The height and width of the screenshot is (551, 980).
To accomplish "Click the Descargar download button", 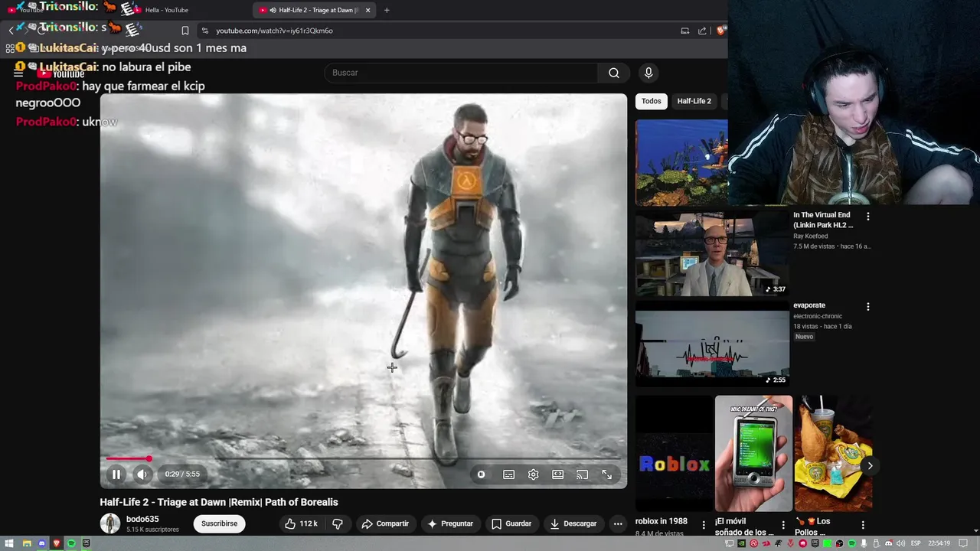I will (x=573, y=523).
